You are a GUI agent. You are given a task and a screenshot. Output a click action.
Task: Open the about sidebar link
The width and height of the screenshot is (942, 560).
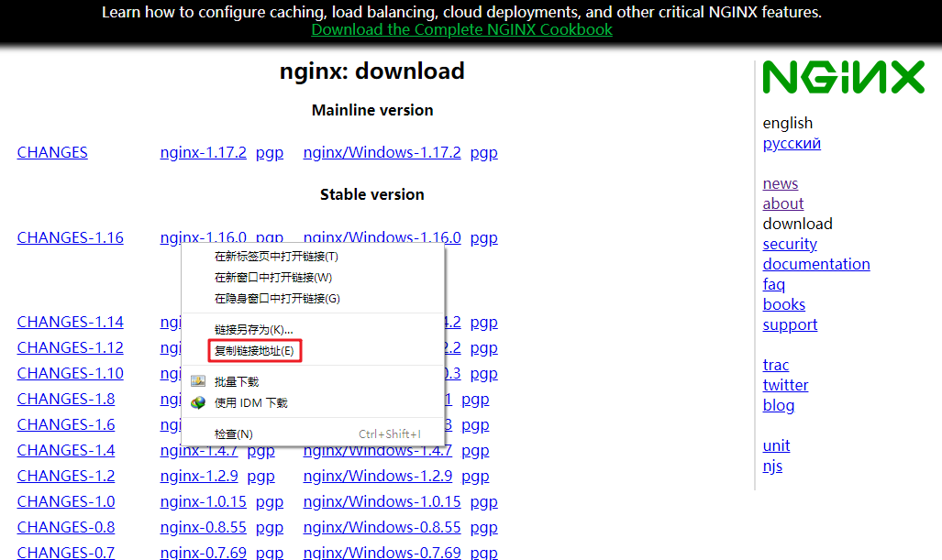pos(782,204)
